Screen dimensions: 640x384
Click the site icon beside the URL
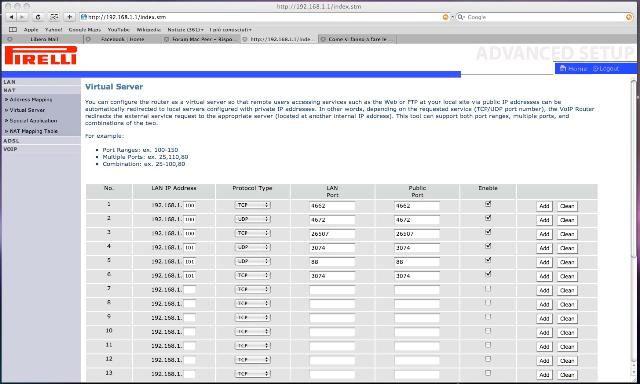pos(84,17)
